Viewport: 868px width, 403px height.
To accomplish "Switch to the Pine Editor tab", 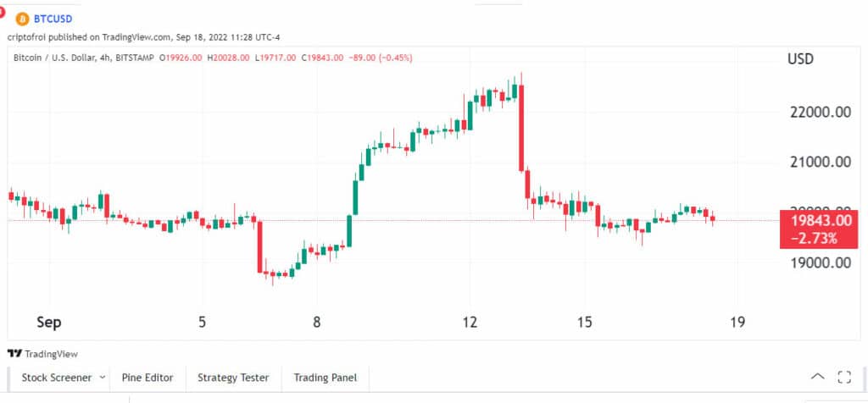I will [x=147, y=378].
